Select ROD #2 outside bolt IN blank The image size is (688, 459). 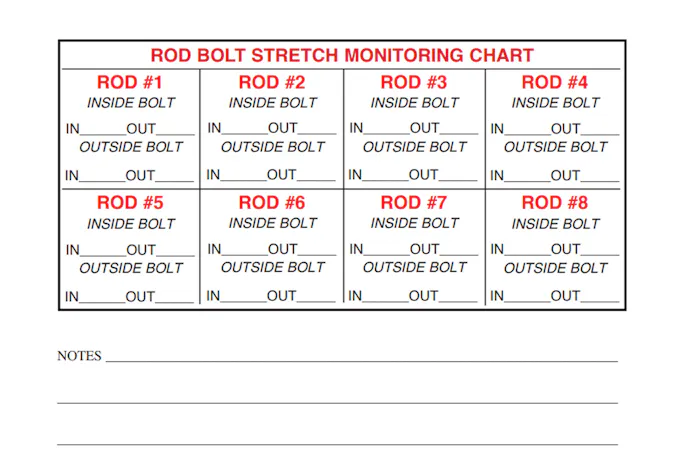pos(244,177)
